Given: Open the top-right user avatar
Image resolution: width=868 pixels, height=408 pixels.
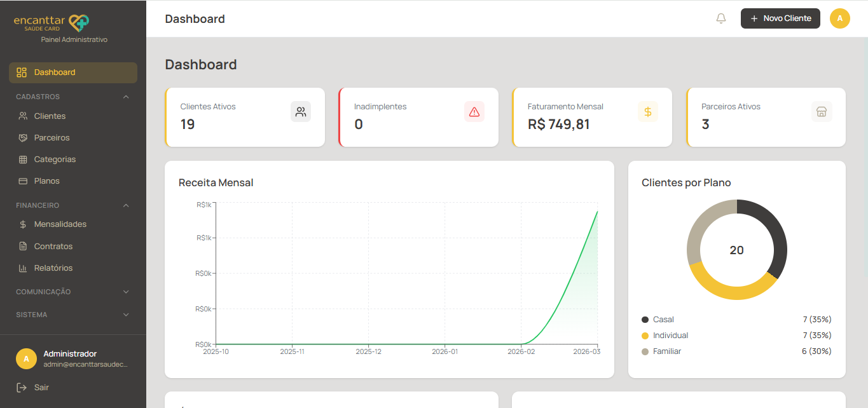Looking at the screenshot, I should pos(839,18).
